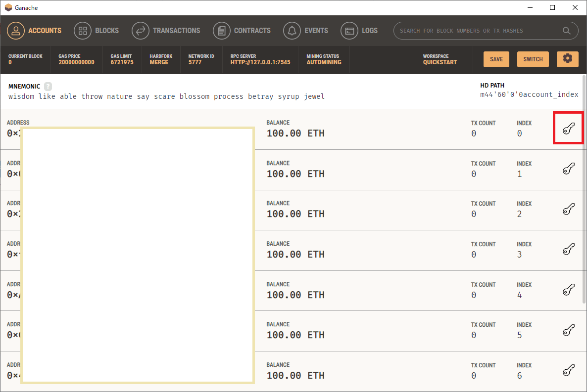Click the hardfork MERGE value
This screenshot has width=587, height=392.
tap(159, 62)
